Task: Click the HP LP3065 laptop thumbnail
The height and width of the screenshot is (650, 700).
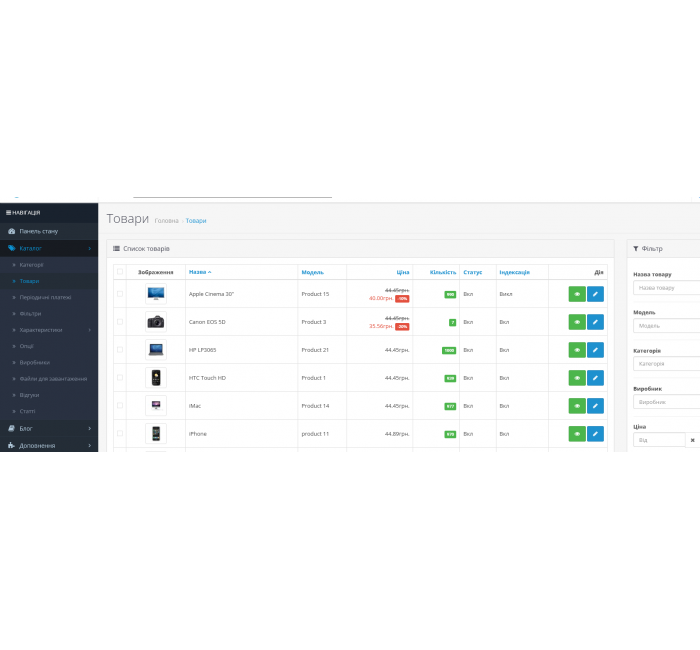Action: (x=156, y=350)
